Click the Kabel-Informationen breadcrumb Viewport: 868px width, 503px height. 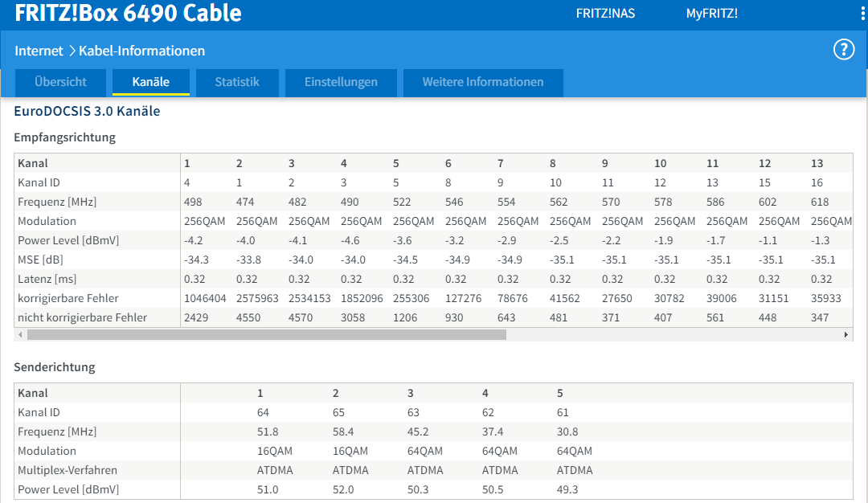point(141,51)
